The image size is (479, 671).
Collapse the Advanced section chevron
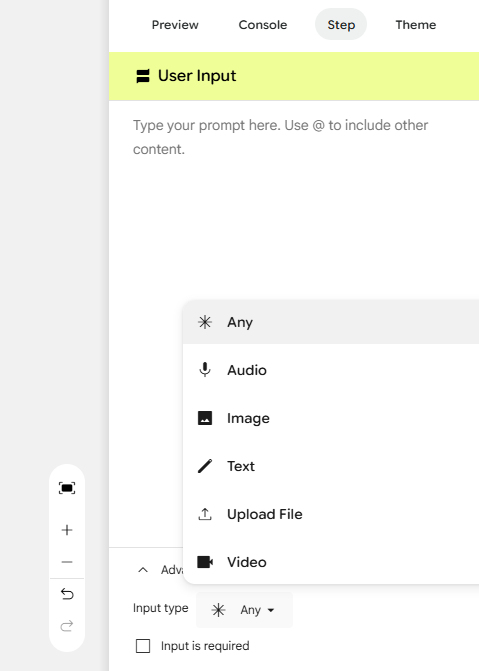(x=143, y=570)
